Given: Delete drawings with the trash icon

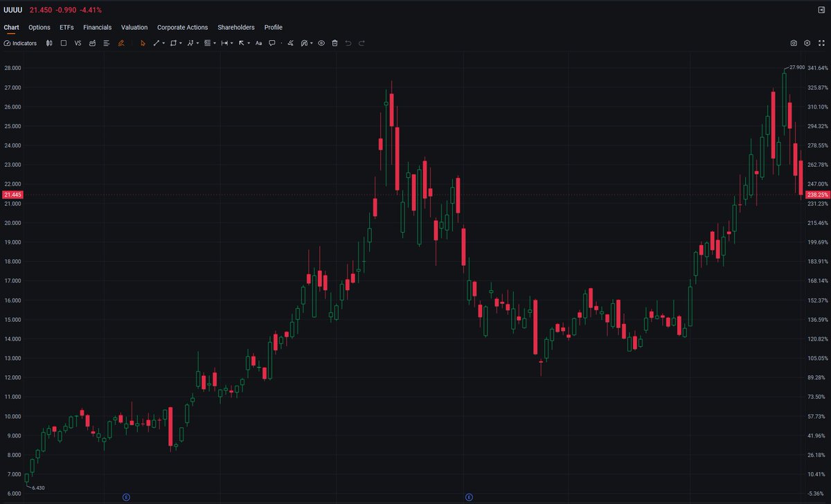Looking at the screenshot, I should click(x=334, y=43).
